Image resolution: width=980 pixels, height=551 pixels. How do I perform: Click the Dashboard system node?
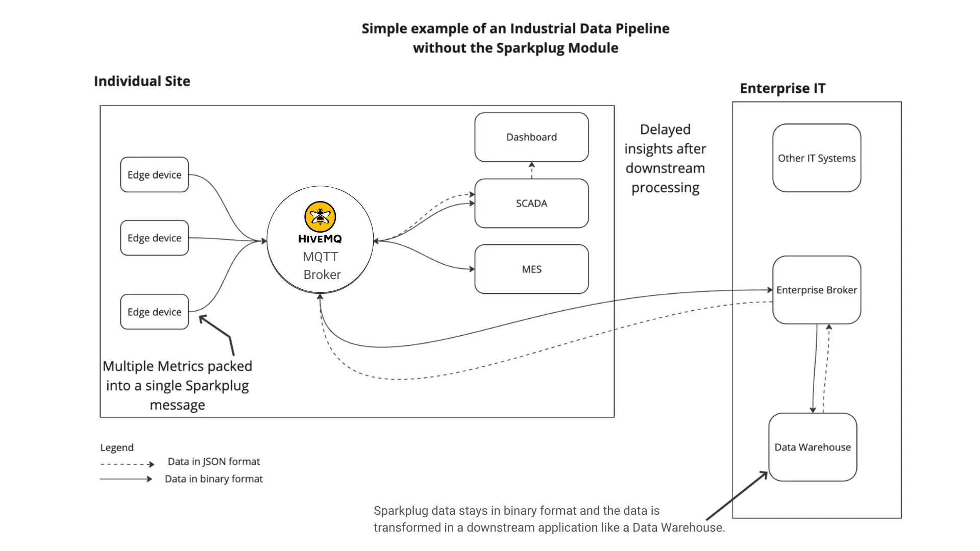531,137
